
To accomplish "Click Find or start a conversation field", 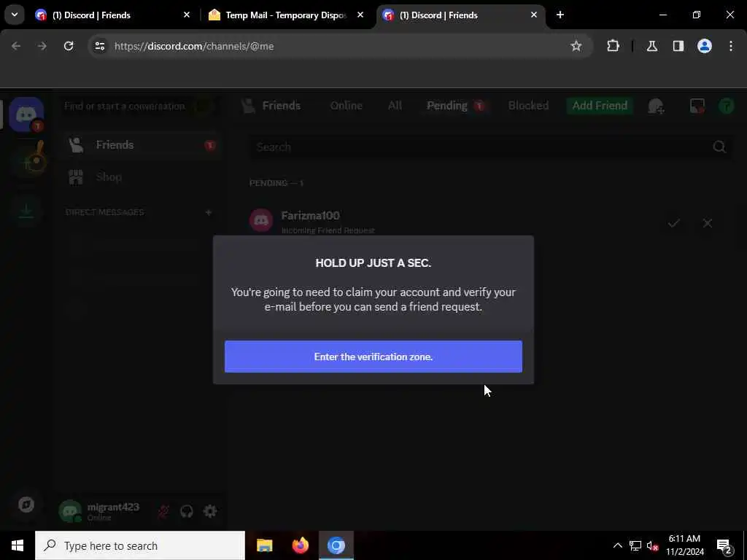I will point(138,106).
